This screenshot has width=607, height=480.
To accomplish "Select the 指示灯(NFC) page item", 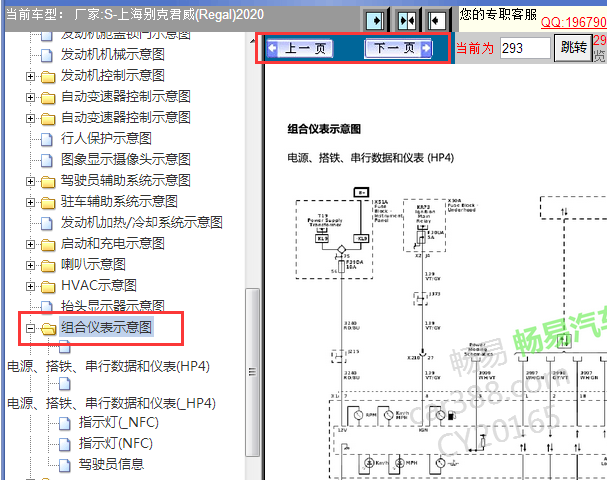I will [x=116, y=443].
